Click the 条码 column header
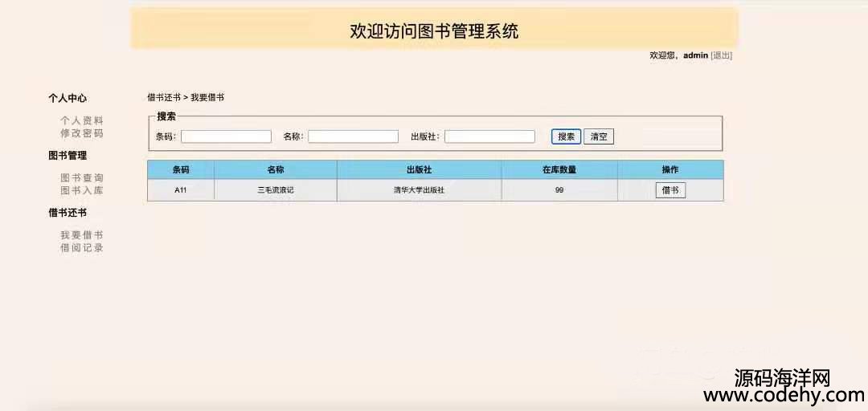This screenshot has height=411, width=868. click(181, 170)
